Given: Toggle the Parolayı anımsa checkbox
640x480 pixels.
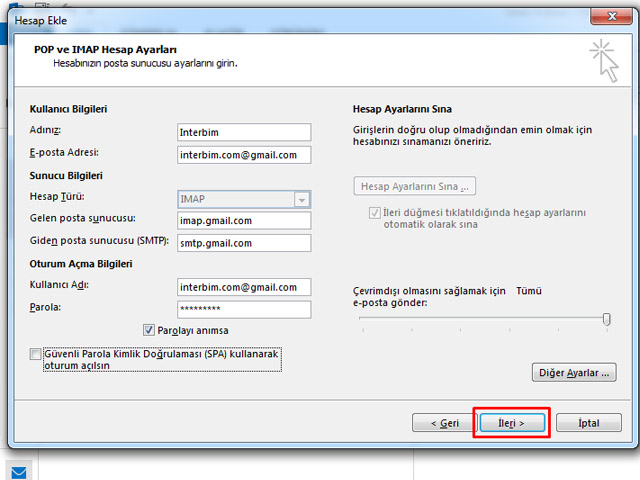Looking at the screenshot, I should click(149, 329).
